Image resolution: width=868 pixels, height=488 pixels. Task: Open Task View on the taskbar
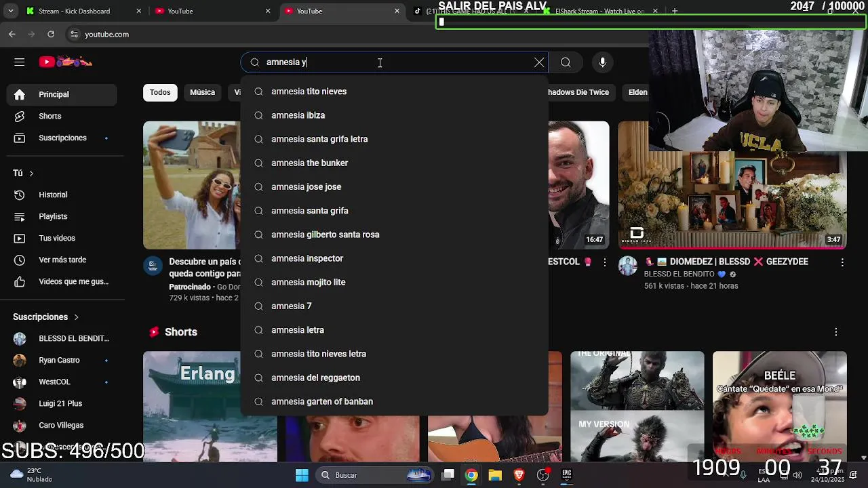pos(448,475)
